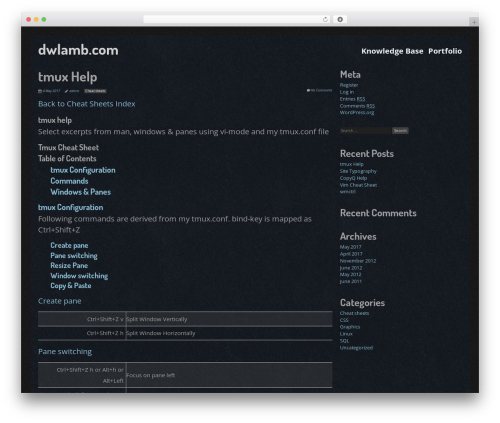The width and height of the screenshot is (500, 423).
Task: Click the round icon button beside address bar
Action: 340,19
